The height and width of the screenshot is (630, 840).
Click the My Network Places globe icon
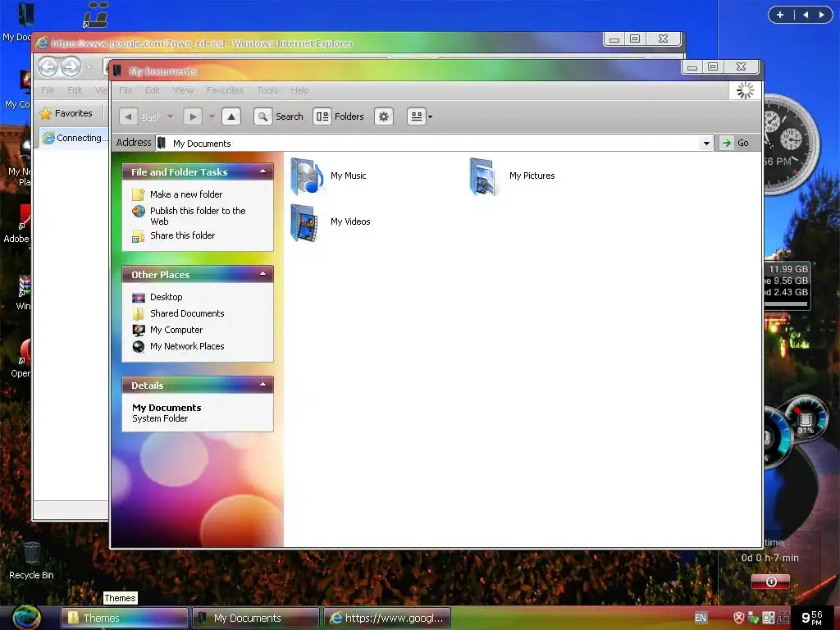[138, 347]
